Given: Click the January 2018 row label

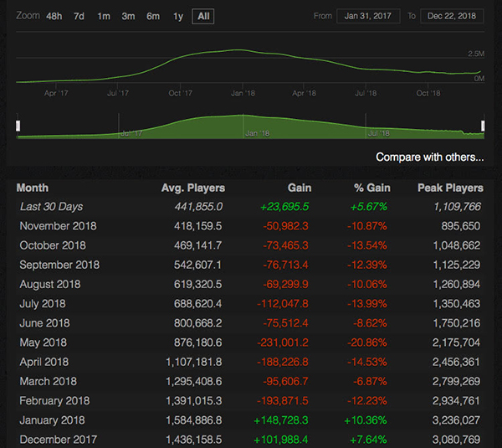Looking at the screenshot, I should pos(55,421).
